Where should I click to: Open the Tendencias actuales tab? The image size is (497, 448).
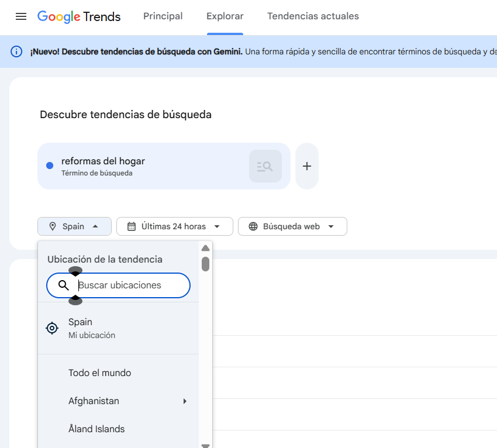click(313, 16)
